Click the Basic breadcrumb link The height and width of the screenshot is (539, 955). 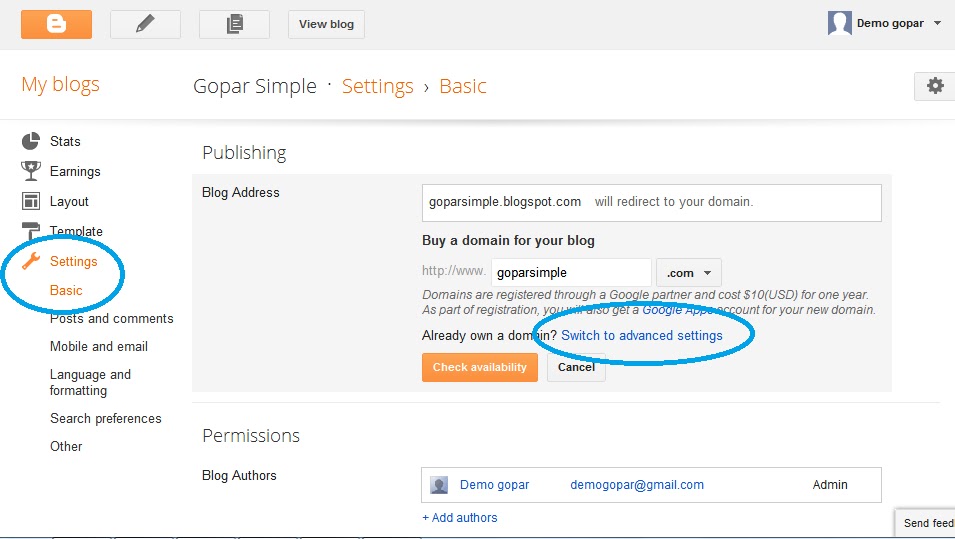click(463, 86)
